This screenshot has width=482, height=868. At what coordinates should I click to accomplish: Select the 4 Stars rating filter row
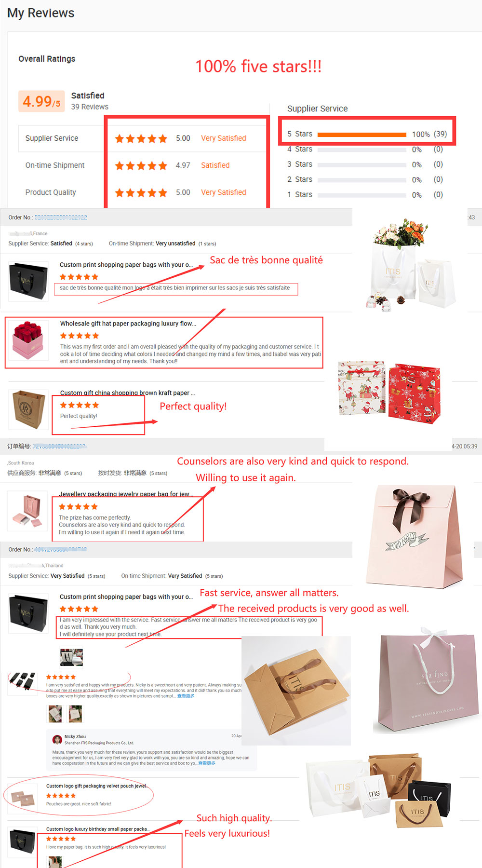(x=365, y=149)
